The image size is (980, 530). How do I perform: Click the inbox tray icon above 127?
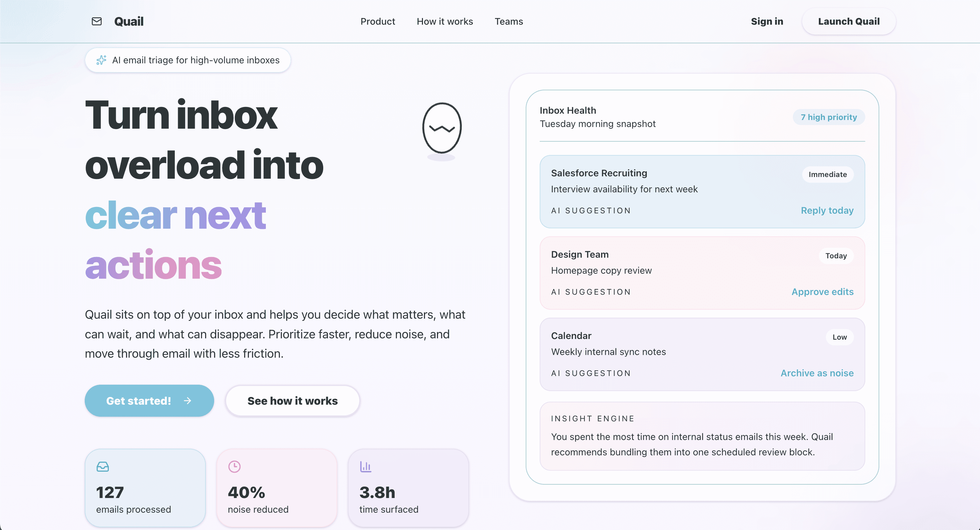click(103, 467)
